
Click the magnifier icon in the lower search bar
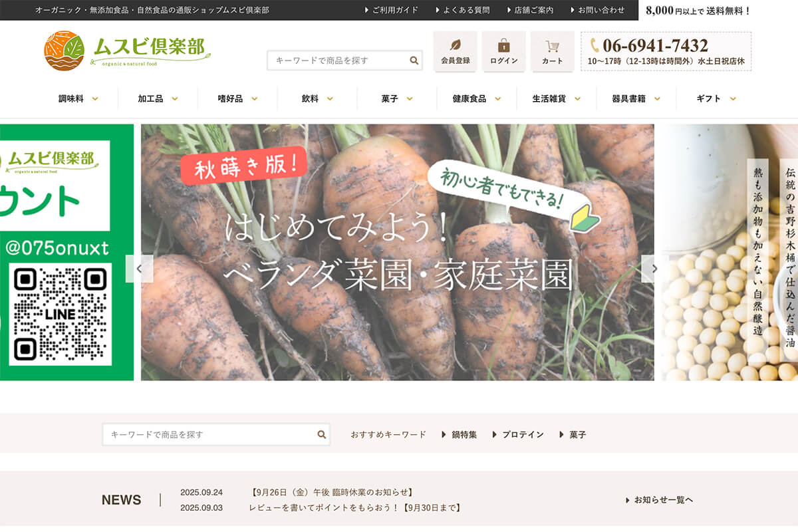[322, 434]
